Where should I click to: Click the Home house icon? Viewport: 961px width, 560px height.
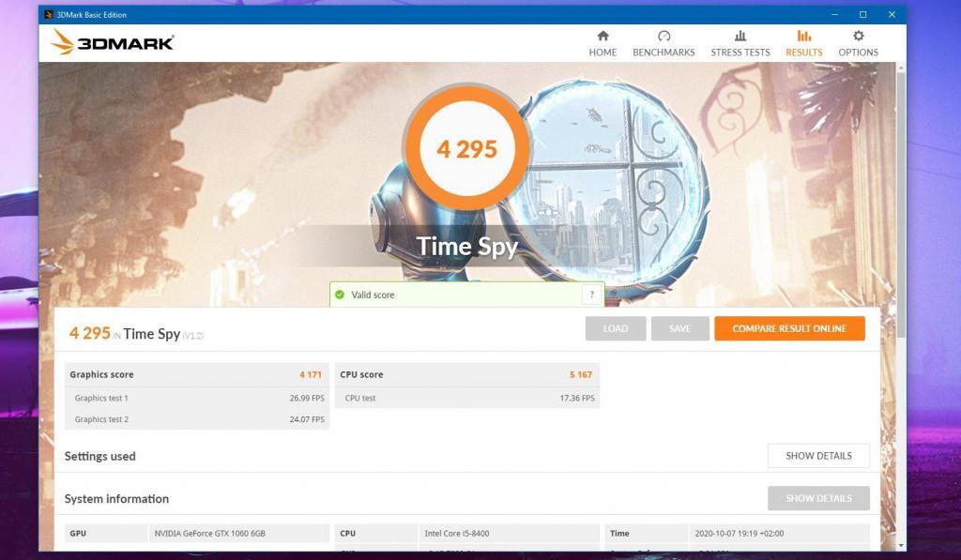tap(603, 37)
